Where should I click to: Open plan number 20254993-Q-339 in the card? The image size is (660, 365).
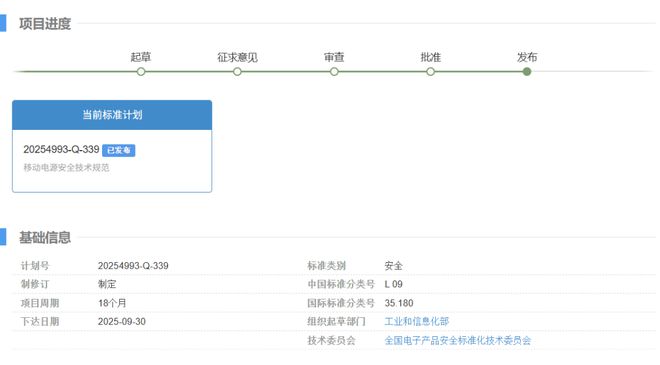pos(61,149)
